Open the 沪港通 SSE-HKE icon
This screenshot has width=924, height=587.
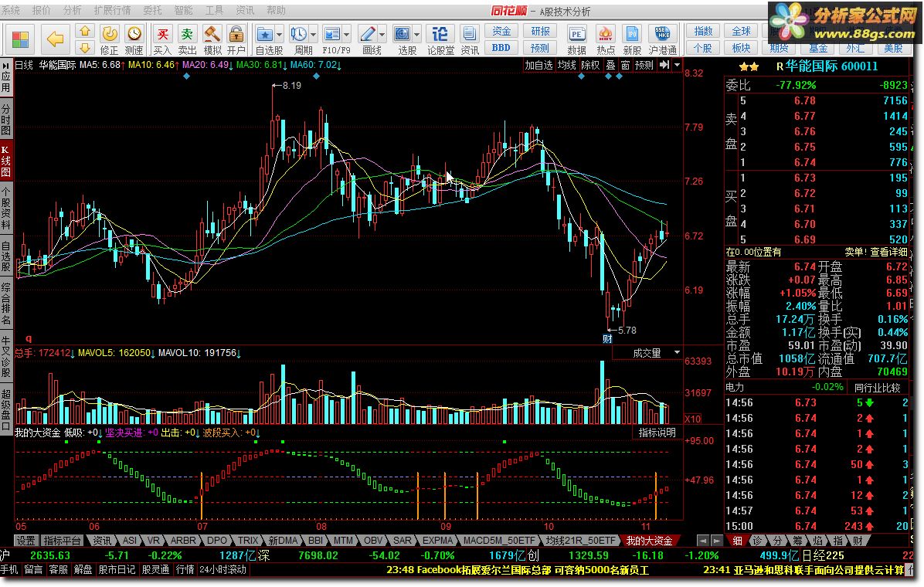point(662,39)
